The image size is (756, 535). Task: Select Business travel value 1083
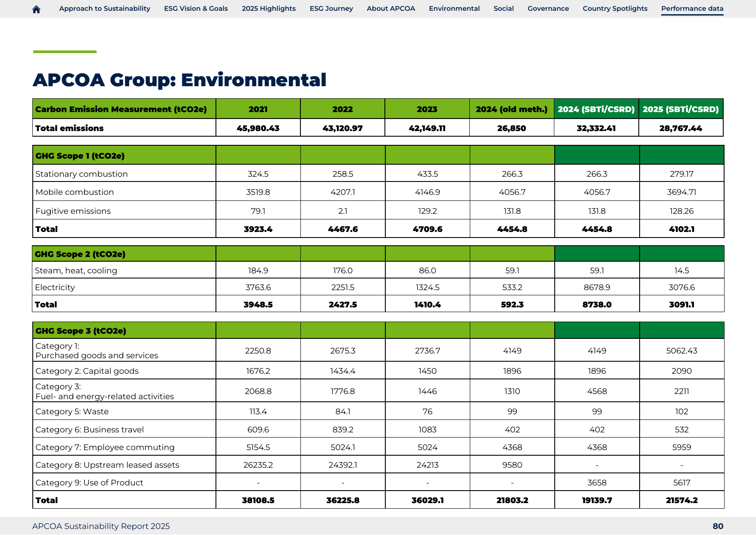(x=427, y=429)
